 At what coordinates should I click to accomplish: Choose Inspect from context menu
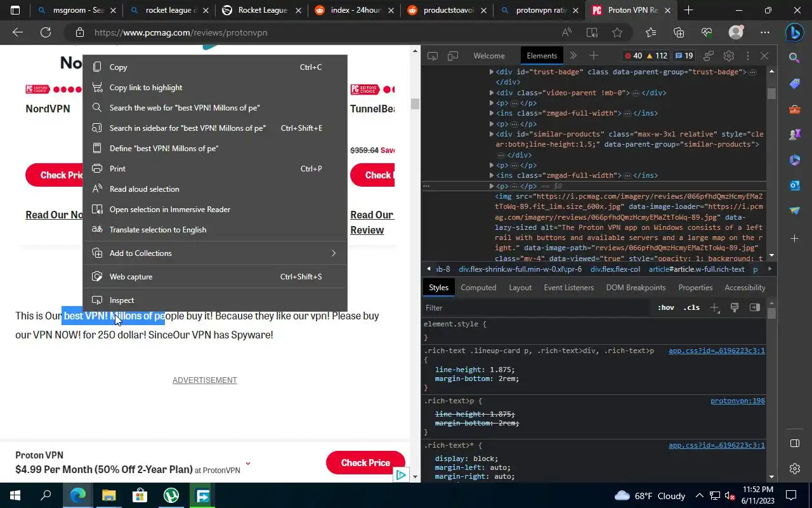pyautogui.click(x=215, y=300)
